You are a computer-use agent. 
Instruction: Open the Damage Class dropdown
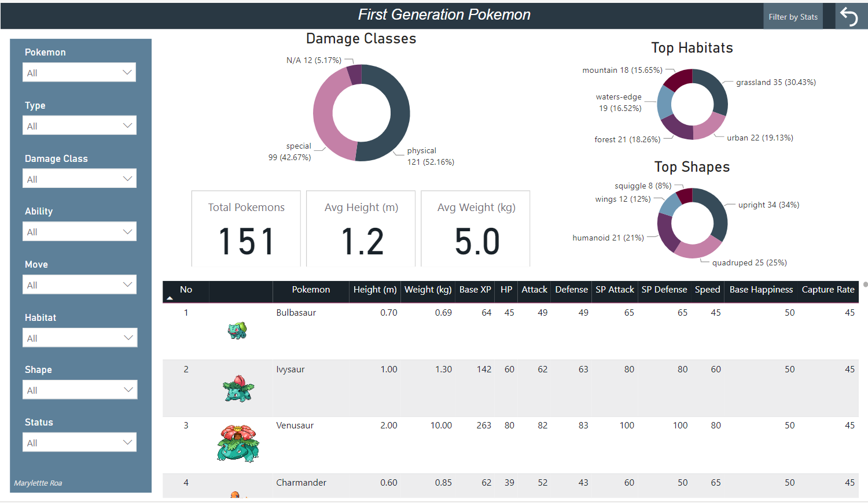[79, 179]
